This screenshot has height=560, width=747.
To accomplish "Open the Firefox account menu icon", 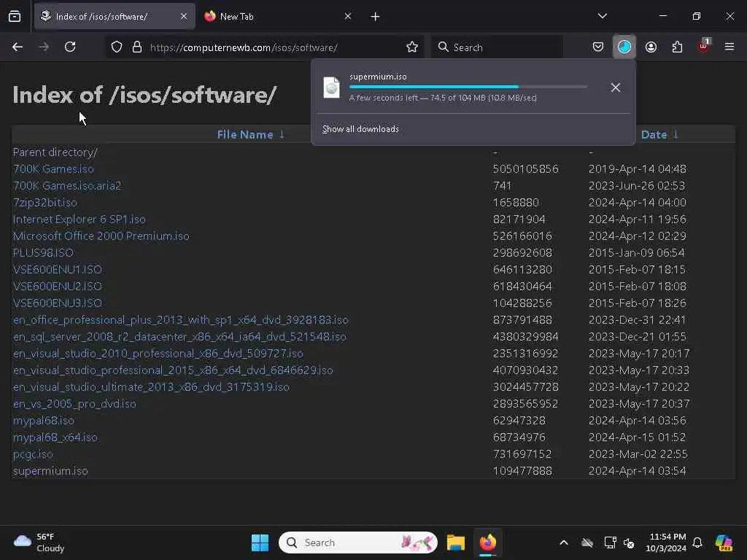I will (651, 47).
